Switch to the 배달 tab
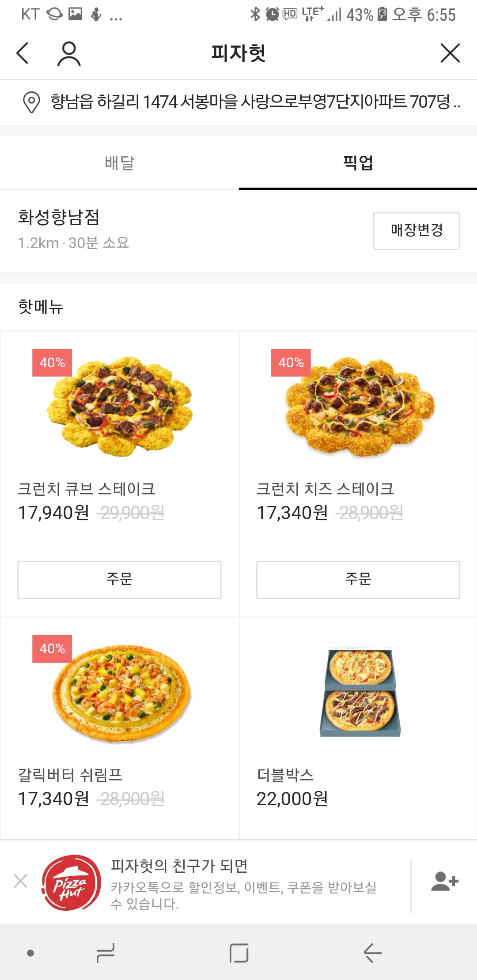This screenshot has height=980, width=477. [x=119, y=163]
